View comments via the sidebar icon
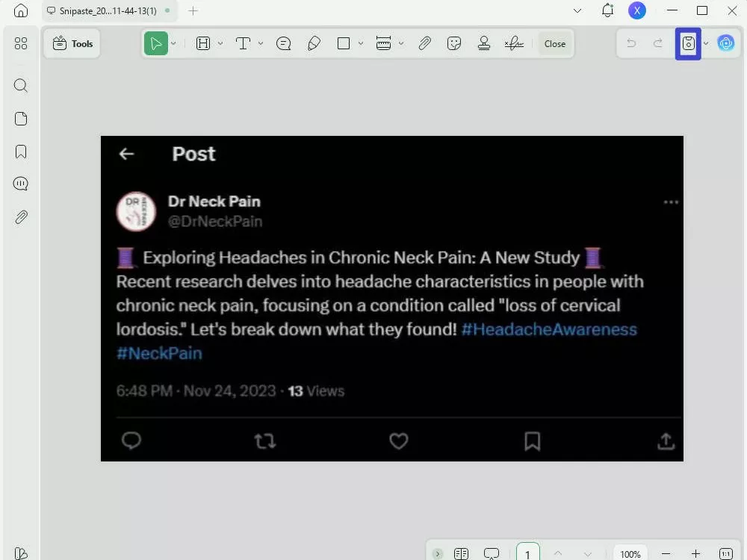This screenshot has height=560, width=747. tap(20, 183)
